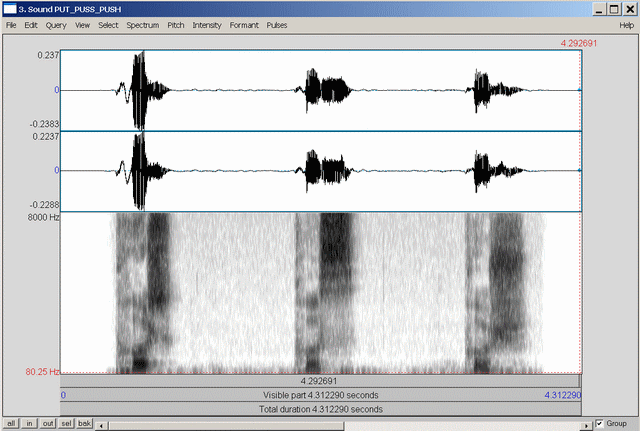
Task: Expand the Pitch menu
Action: (175, 24)
